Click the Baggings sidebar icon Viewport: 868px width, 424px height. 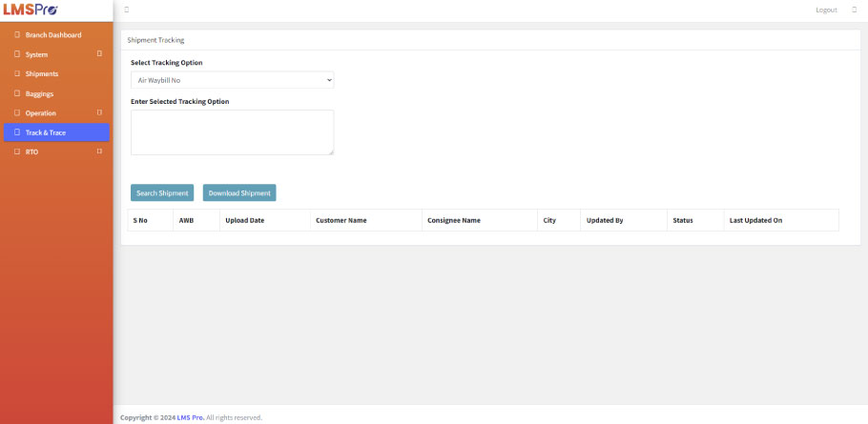coord(17,93)
